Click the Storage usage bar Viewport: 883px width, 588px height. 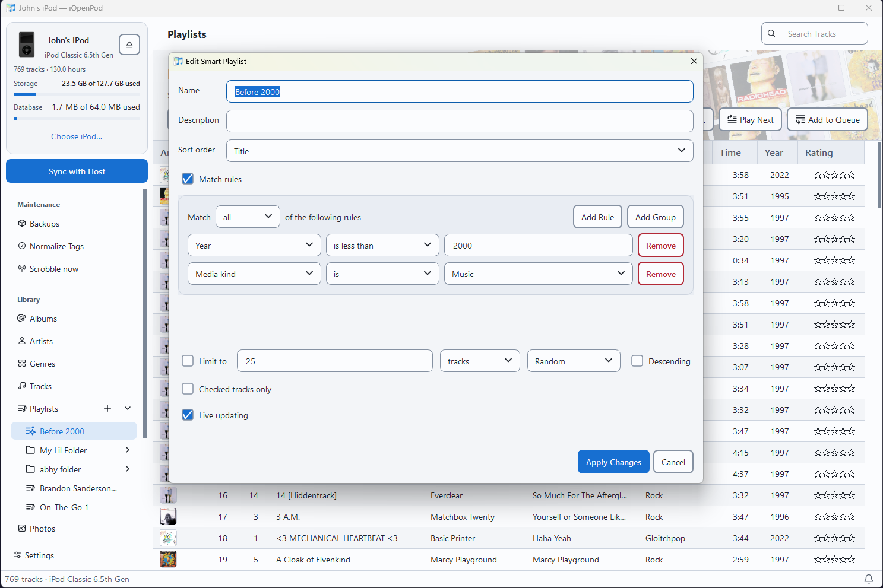tap(77, 94)
